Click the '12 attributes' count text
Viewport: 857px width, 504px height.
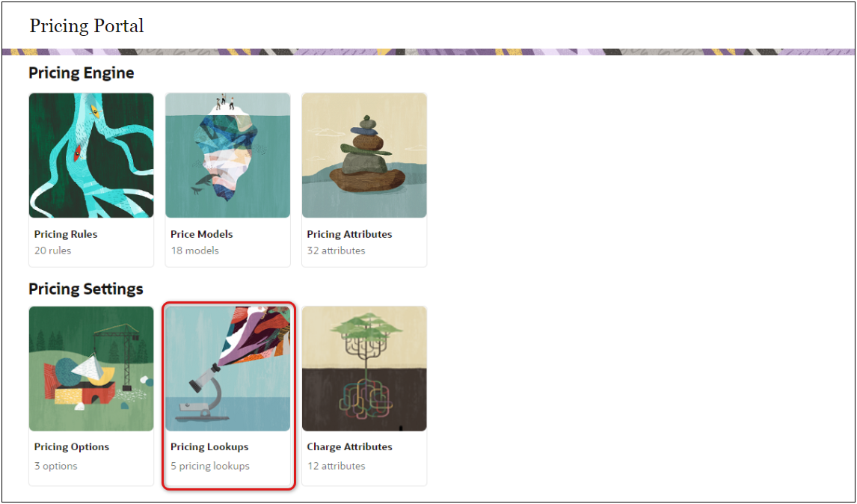click(336, 467)
